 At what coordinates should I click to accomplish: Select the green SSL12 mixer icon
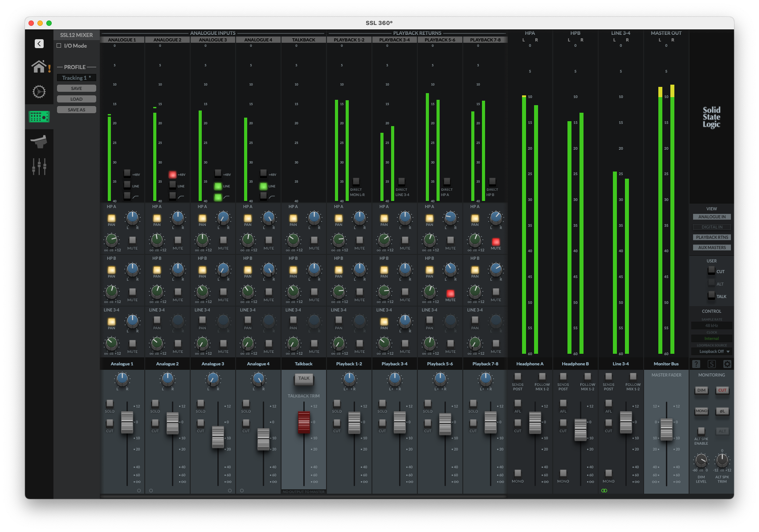[39, 117]
